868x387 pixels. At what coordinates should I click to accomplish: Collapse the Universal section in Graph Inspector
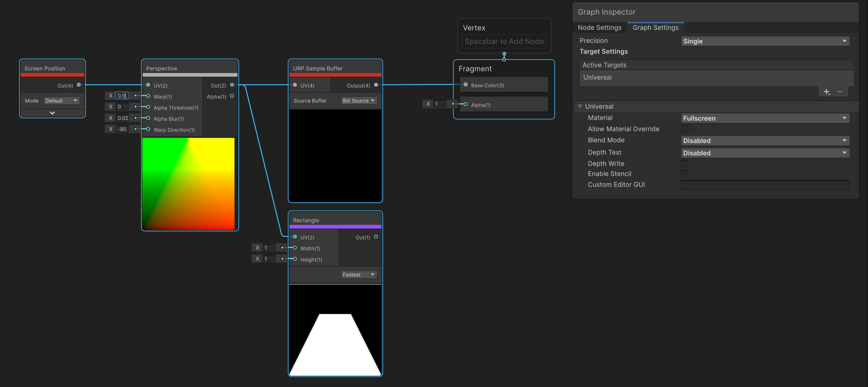580,106
